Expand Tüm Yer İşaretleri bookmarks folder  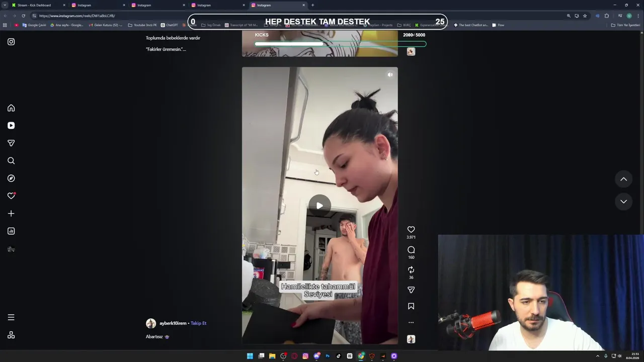pos(625,25)
